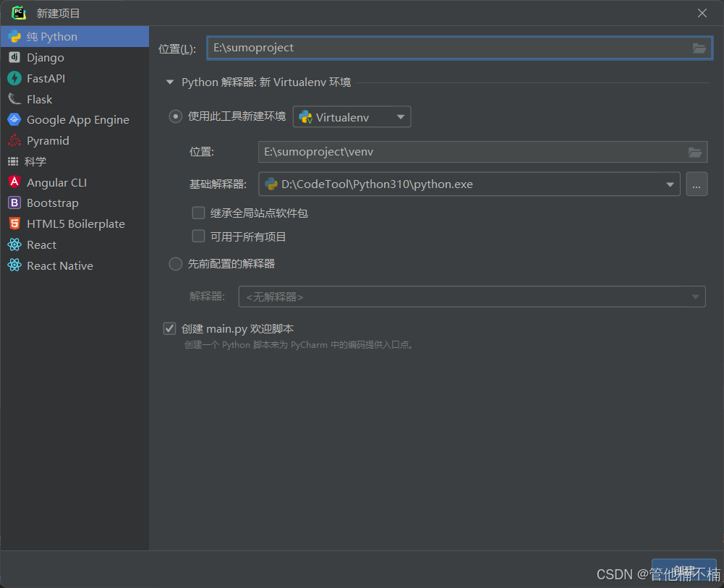Screen dimensions: 724x588
Task: Select 先前配置的解释器 radio button
Action: tap(175, 264)
